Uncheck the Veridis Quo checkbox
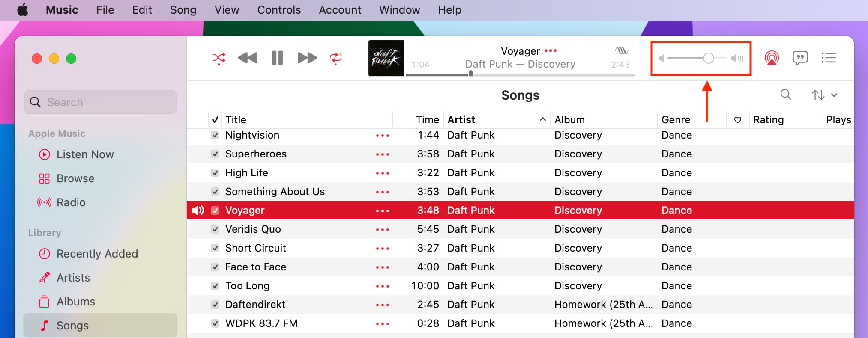 (x=215, y=229)
